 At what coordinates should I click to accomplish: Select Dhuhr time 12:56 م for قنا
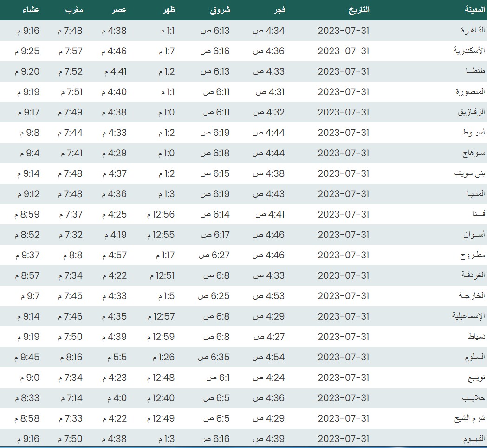click(x=161, y=214)
